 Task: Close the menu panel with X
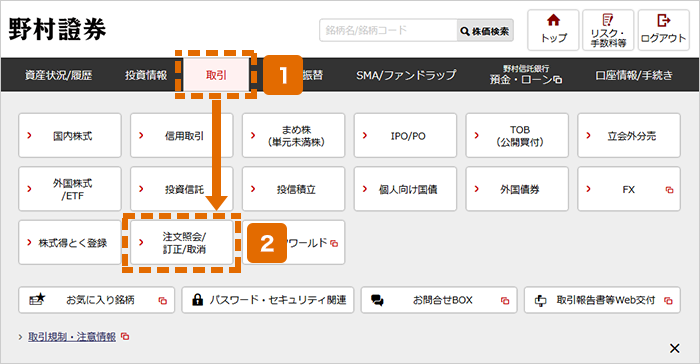click(x=675, y=348)
